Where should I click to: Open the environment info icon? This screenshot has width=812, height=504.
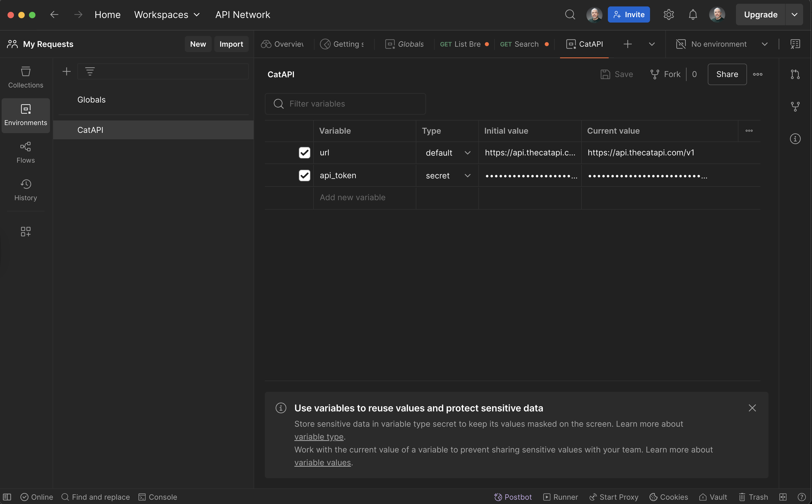coord(795,139)
